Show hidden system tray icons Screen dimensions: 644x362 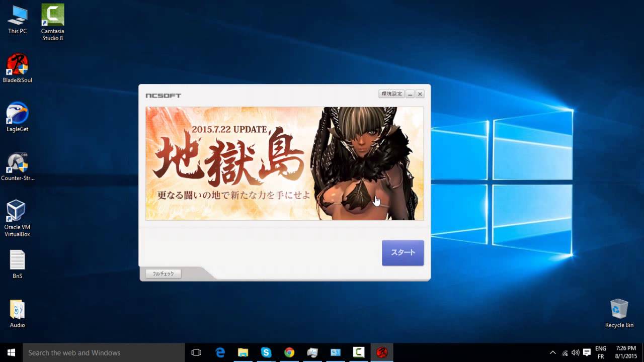click(x=553, y=352)
